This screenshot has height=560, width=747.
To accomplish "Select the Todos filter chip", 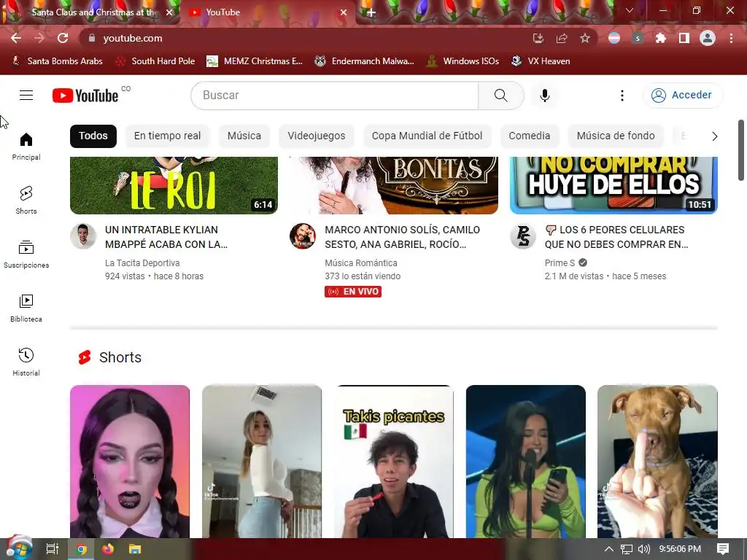I will point(93,136).
